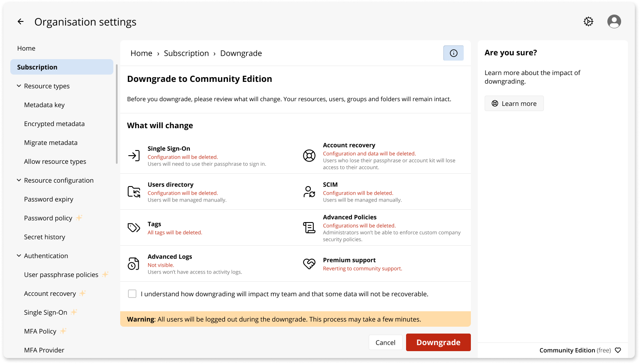Screen dimensions: 640x364
Task: Click the 'Are you sure?' heading
Action: [x=511, y=53]
